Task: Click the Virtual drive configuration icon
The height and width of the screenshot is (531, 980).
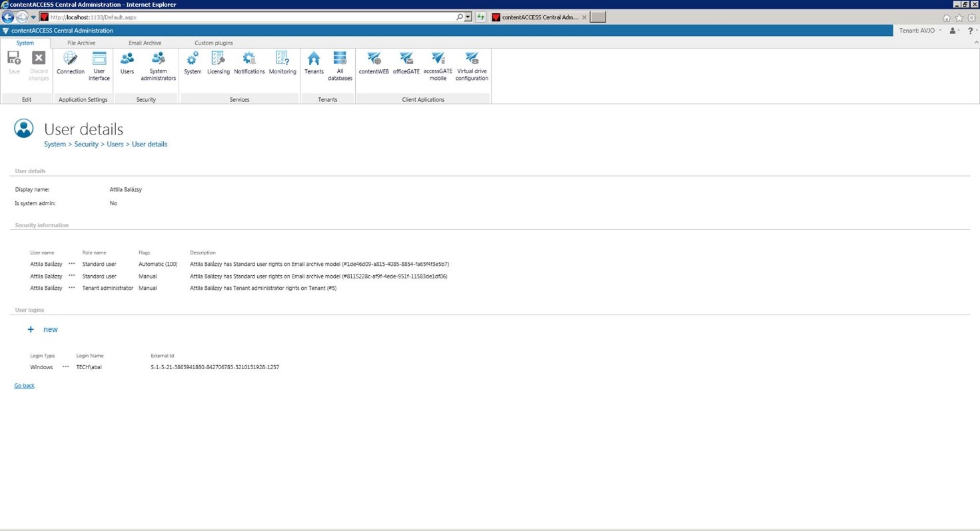Action: [472, 63]
